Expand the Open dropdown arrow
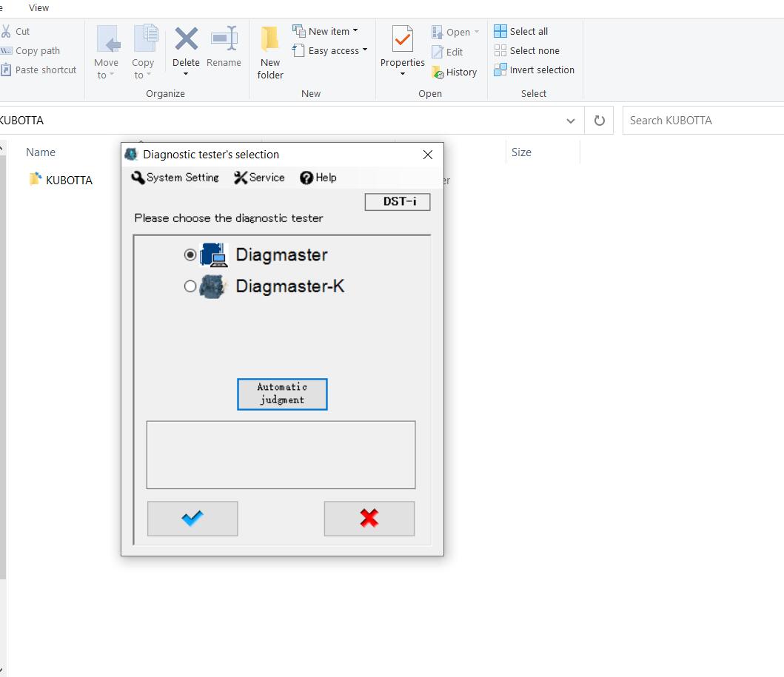The image size is (784, 677). tap(477, 32)
